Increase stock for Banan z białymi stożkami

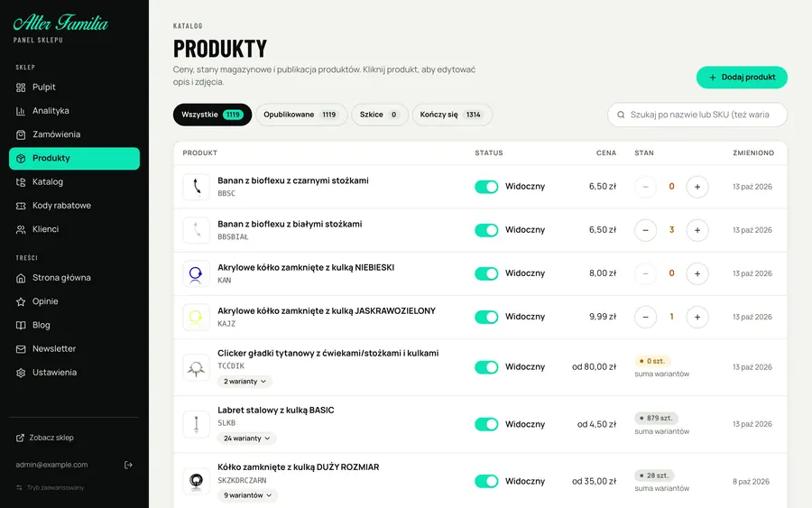(697, 230)
